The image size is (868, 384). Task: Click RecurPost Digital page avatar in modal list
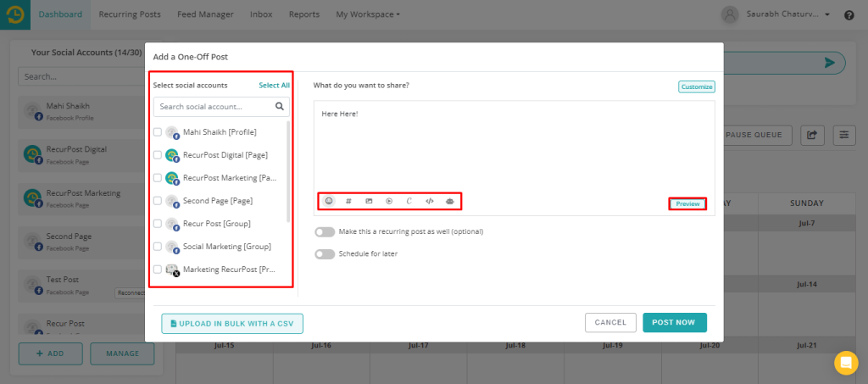coord(173,155)
